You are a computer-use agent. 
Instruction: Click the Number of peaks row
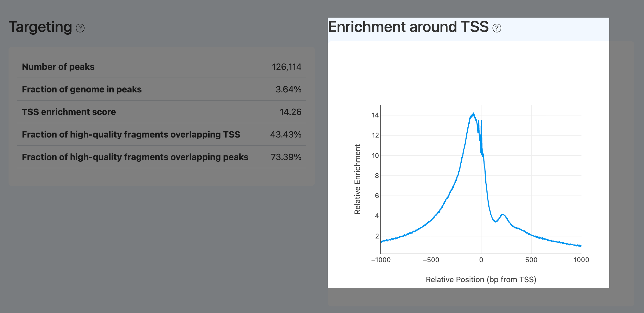click(x=58, y=67)
